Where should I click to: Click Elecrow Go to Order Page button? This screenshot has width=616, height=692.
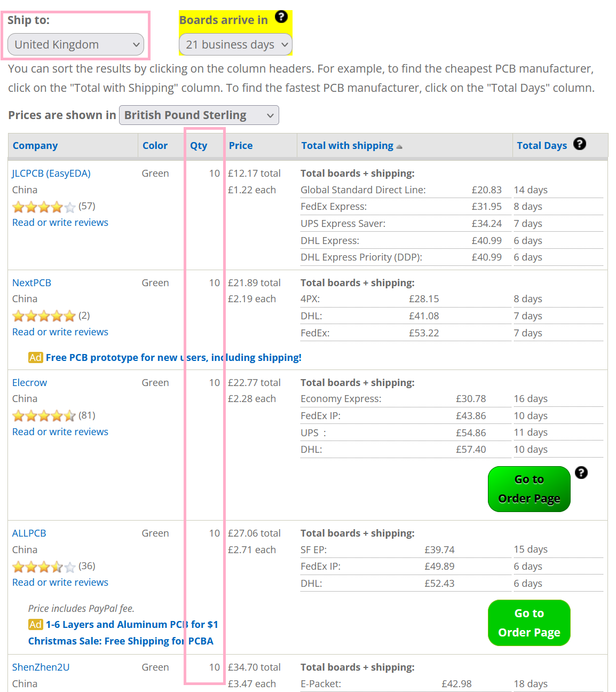[529, 489]
